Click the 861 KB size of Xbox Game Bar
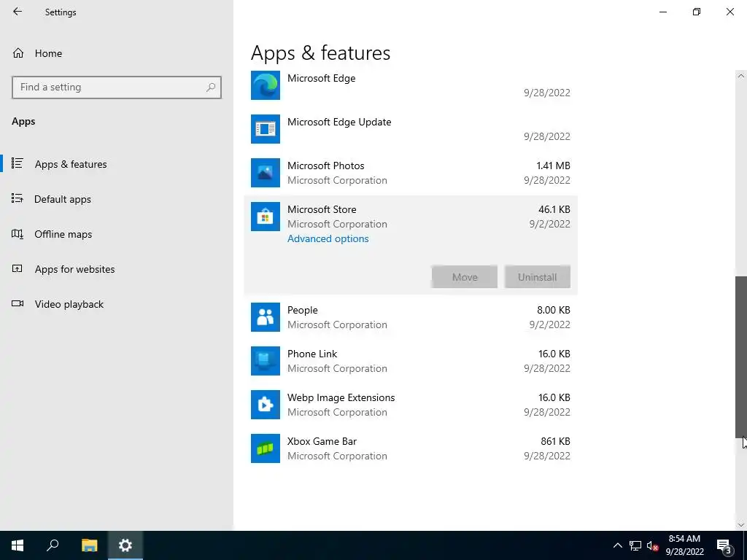The height and width of the screenshot is (560, 747). (555, 441)
